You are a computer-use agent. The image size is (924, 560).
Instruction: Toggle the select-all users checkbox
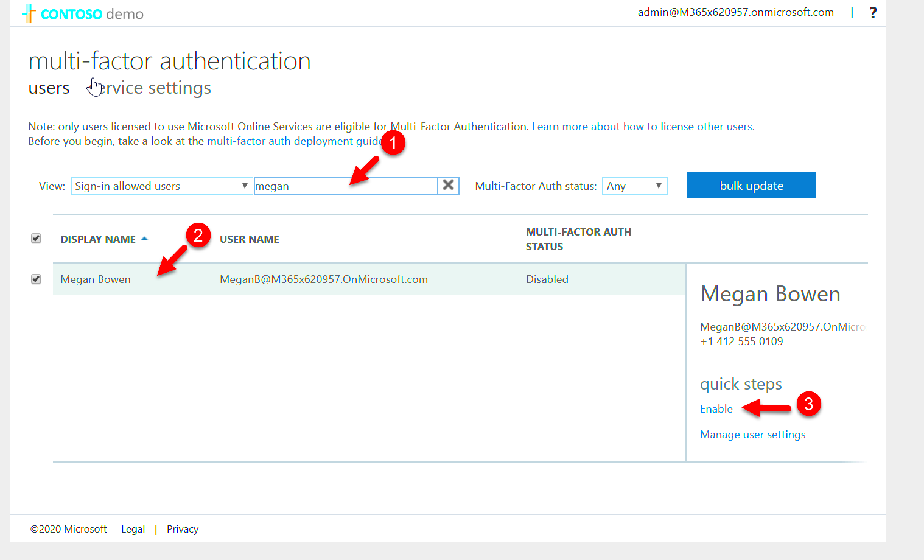pos(36,238)
